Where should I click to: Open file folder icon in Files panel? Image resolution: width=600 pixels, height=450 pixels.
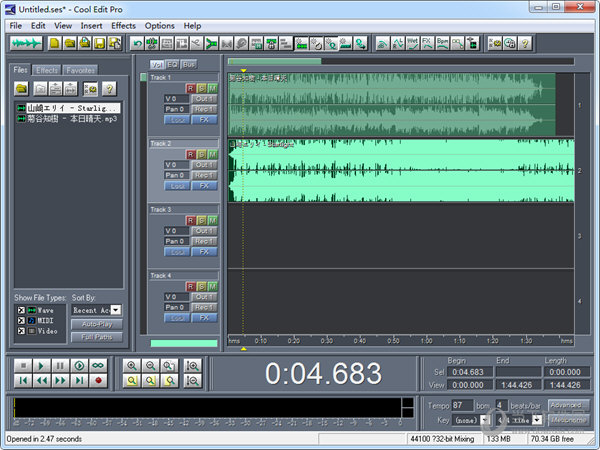tap(21, 89)
